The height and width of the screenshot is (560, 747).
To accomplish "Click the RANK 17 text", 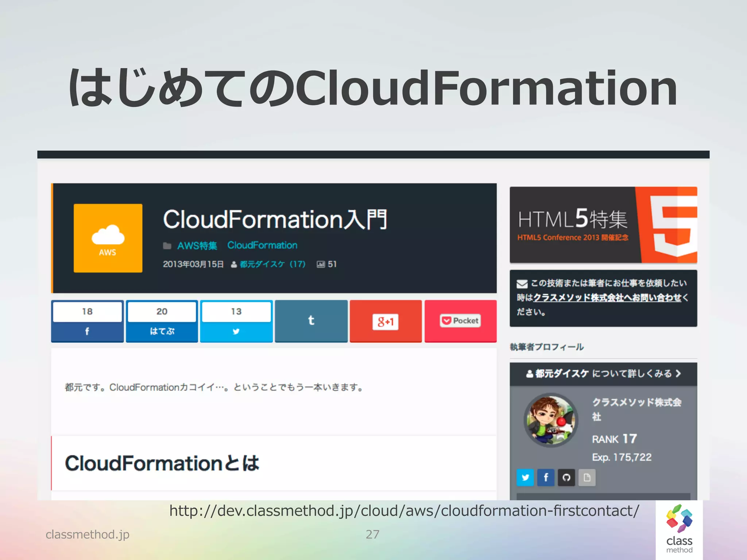I will [615, 439].
